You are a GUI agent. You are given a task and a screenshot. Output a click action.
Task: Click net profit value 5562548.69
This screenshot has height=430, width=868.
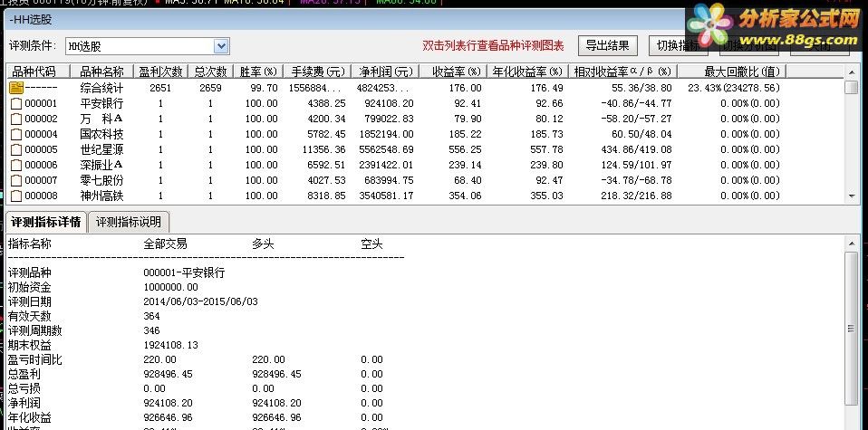[x=386, y=150]
